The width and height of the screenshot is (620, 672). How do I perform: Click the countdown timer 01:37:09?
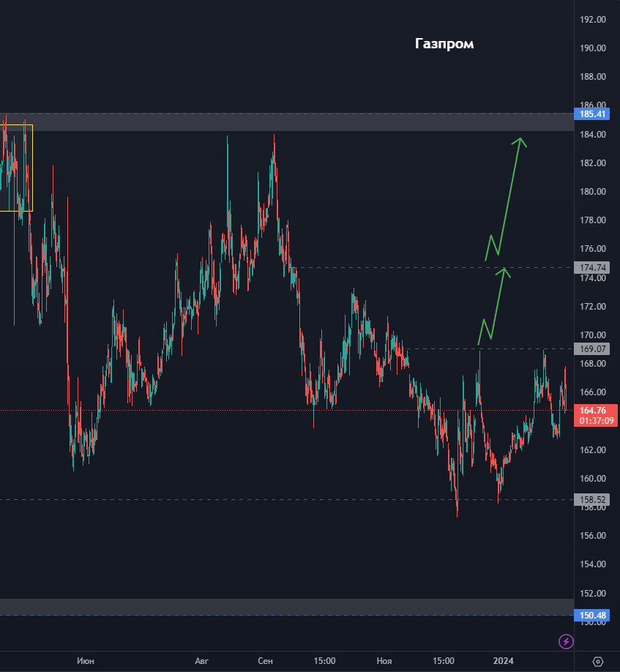[597, 421]
